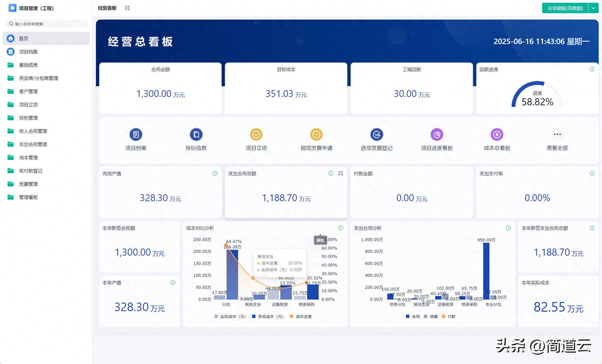
Task: Open the 项目档案 shortcut icon
Action: 136,134
